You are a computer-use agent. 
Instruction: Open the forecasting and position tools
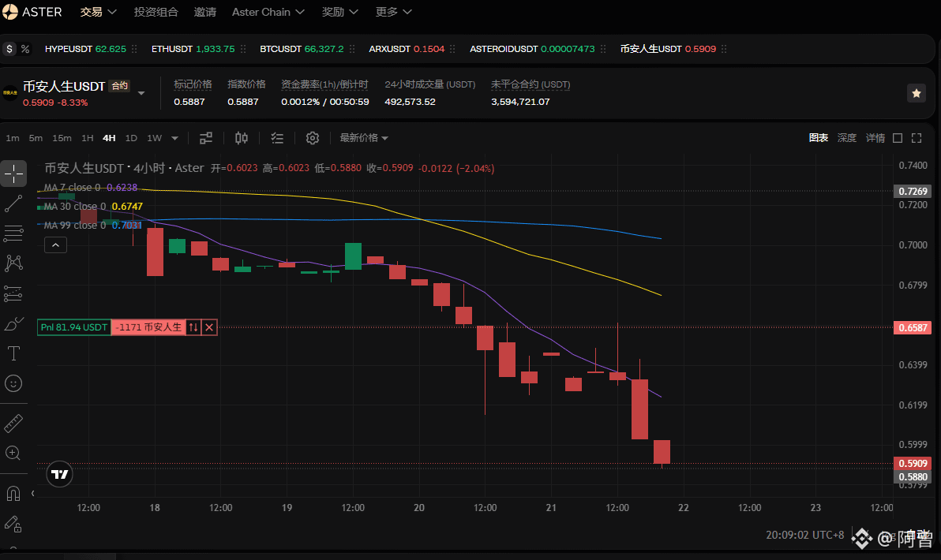click(x=13, y=293)
